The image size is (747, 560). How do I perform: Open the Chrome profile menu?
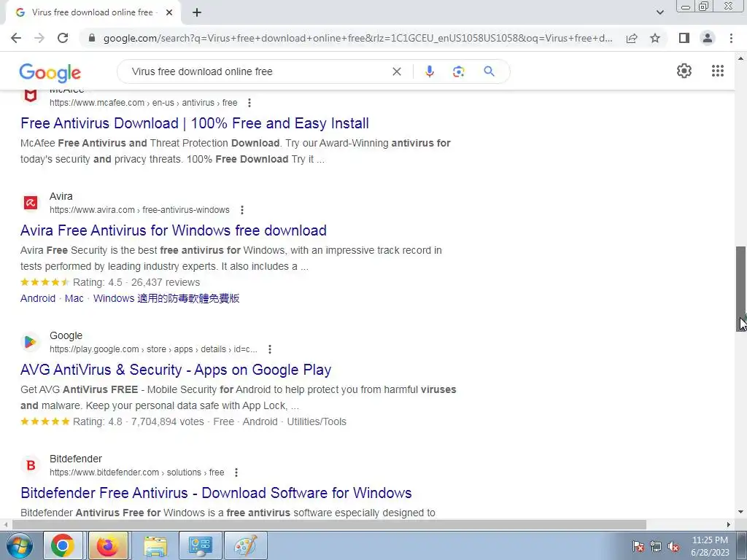coord(708,38)
